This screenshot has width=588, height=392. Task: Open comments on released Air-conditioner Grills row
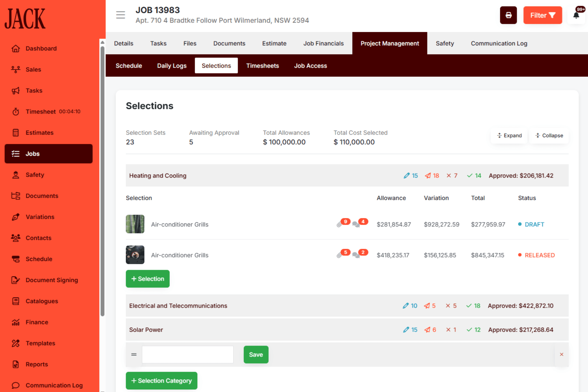point(356,255)
